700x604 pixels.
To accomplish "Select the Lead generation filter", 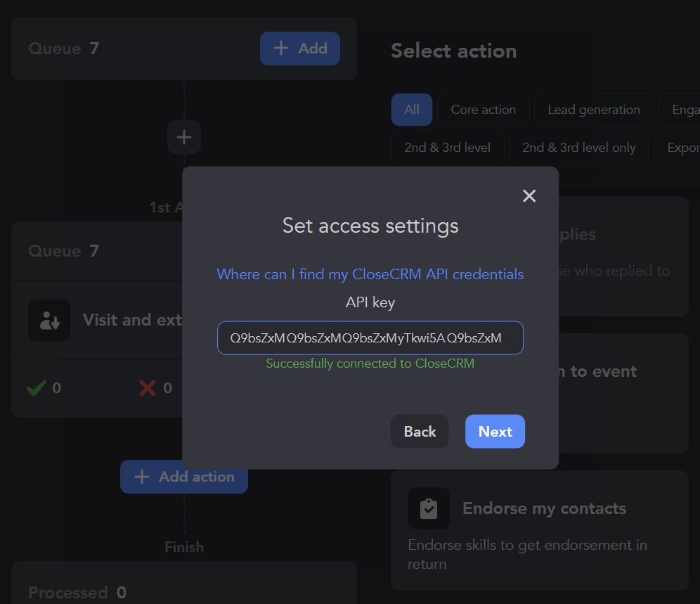I will tap(593, 110).
